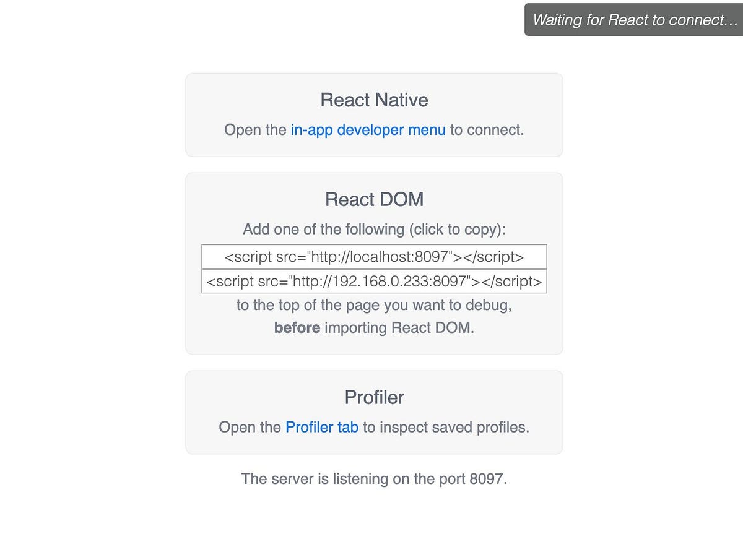Select the localhost script snippet box
This screenshot has height=560, width=743.
[373, 256]
